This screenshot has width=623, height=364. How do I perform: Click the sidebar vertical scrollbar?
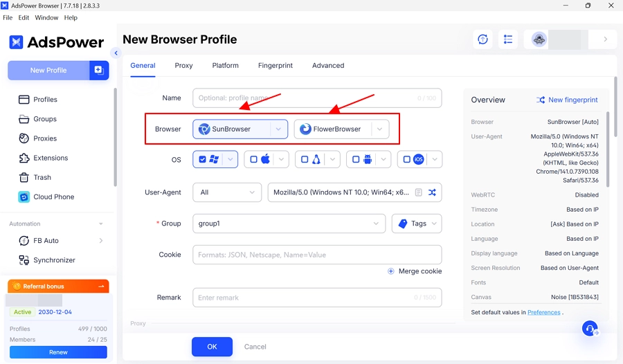point(115,137)
